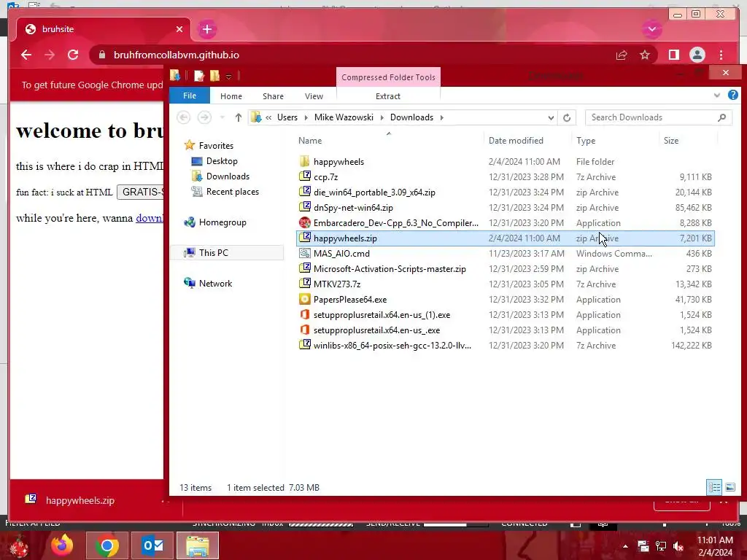The image size is (747, 560).
Task: Select setupproplusretail.x64.en-us_.exe
Action: click(x=505, y=330)
